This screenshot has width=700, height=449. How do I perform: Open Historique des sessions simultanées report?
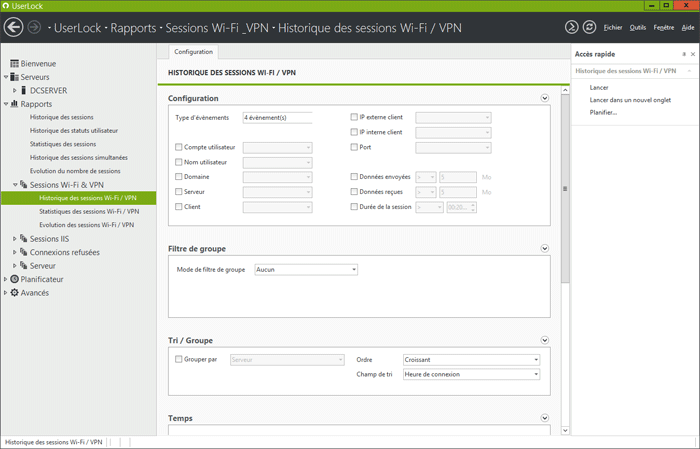[79, 157]
